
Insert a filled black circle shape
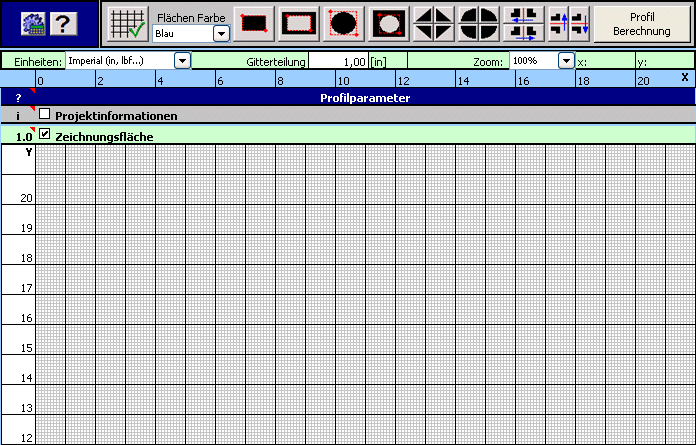pyautogui.click(x=344, y=24)
